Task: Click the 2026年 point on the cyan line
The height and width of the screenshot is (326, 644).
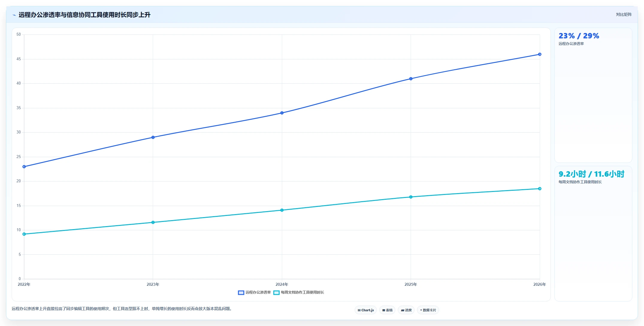Action: click(x=540, y=189)
